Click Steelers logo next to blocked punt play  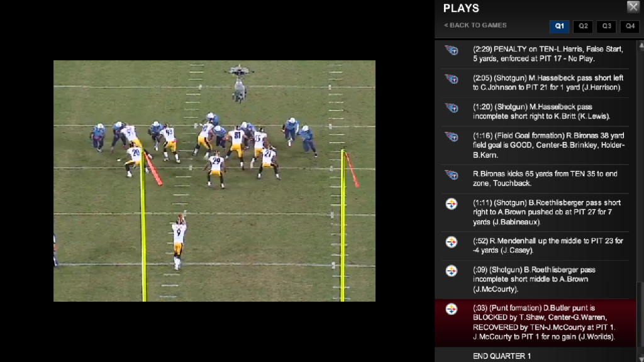451,309
